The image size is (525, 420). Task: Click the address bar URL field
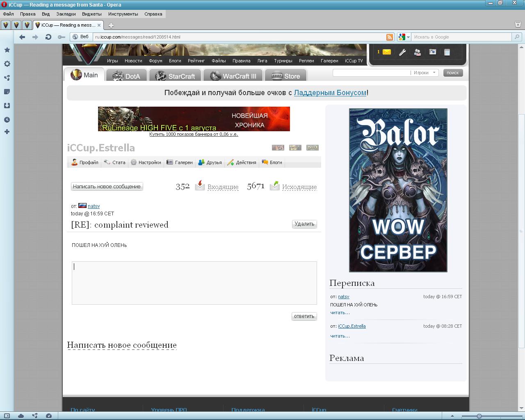point(239,37)
